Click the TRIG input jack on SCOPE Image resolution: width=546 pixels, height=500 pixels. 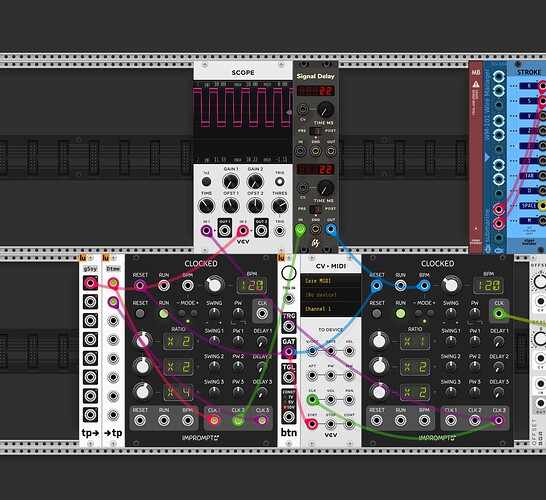click(279, 231)
